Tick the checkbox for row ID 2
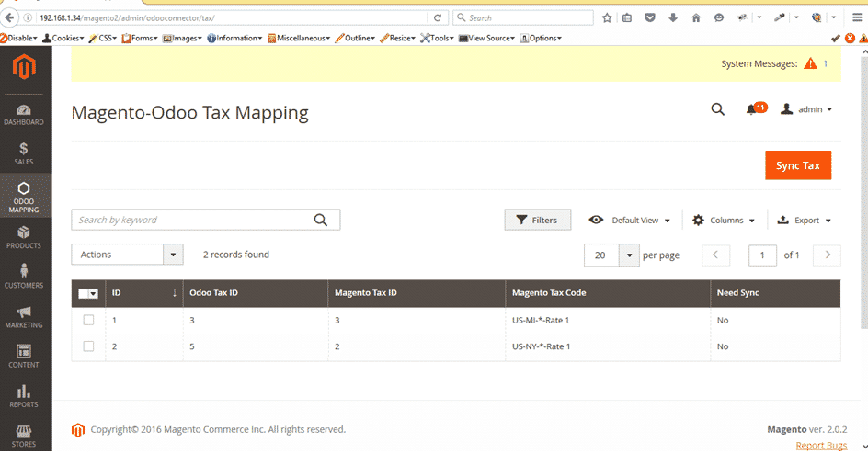Screen dimensions: 868x465 (88, 346)
